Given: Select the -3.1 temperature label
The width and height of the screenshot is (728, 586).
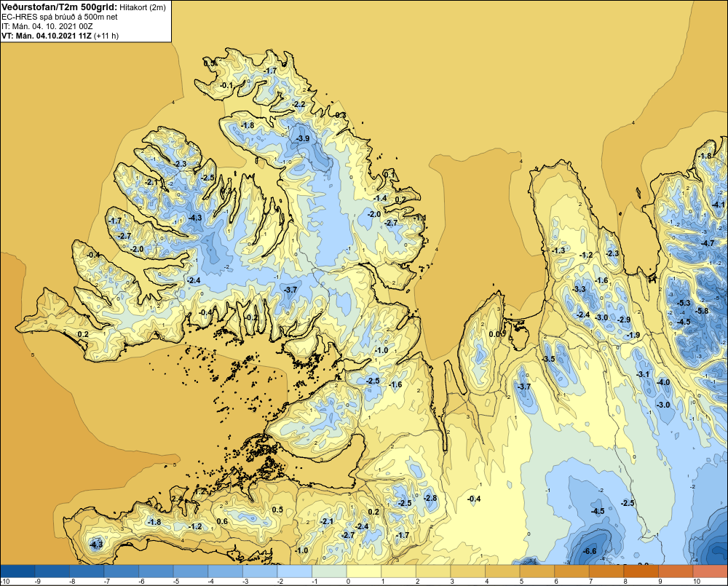Looking at the screenshot, I should [643, 374].
